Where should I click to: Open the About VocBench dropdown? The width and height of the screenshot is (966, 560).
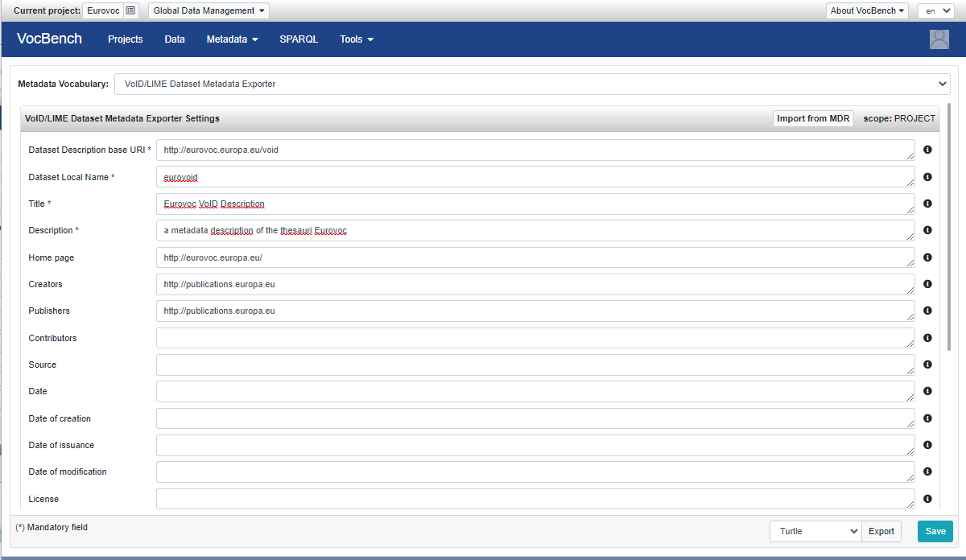click(x=867, y=10)
